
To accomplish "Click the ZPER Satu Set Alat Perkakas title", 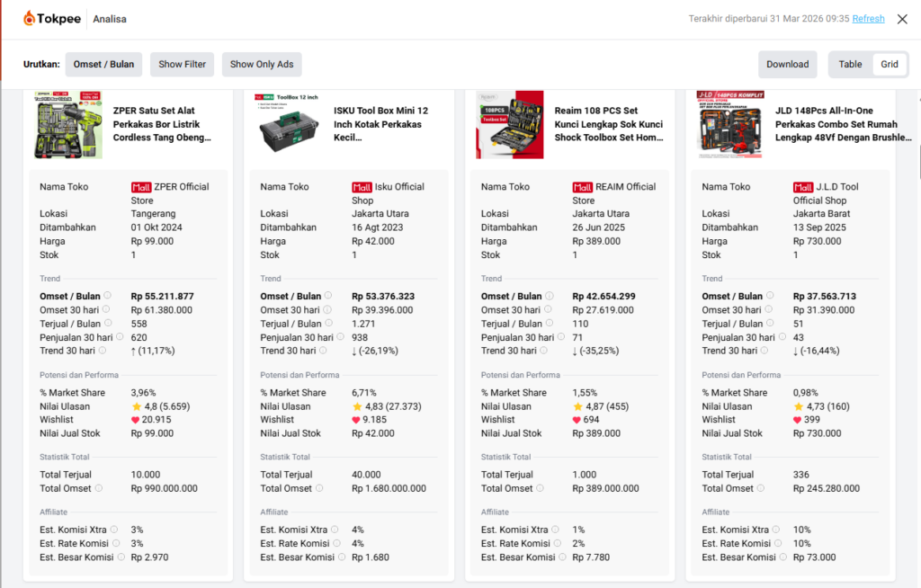I will [x=162, y=124].
